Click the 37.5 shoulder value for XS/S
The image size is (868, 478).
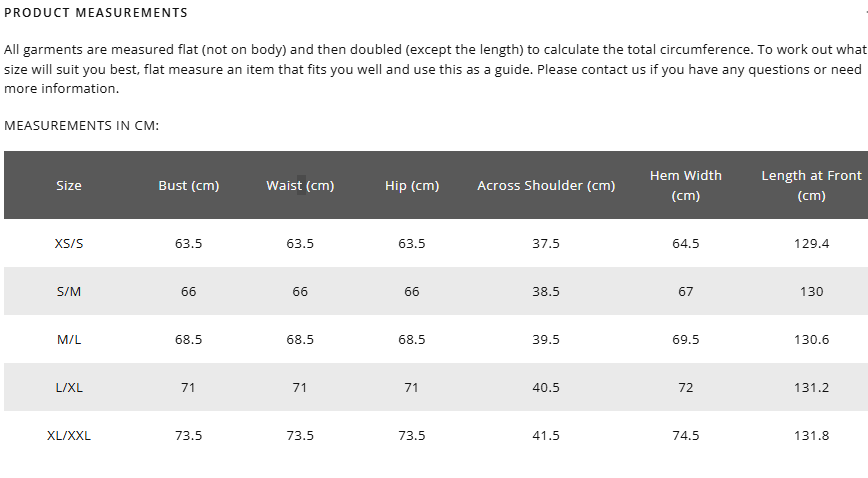click(546, 243)
